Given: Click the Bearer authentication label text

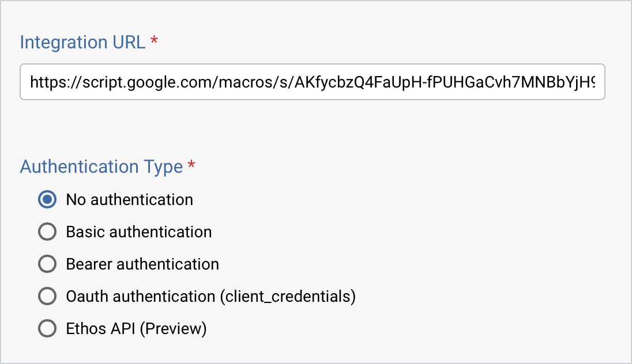Looking at the screenshot, I should 142,264.
